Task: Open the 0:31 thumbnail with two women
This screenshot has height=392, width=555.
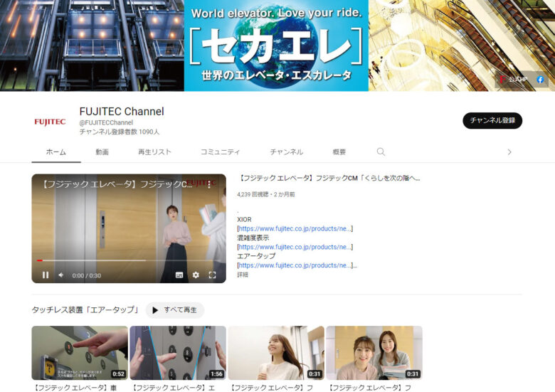Action: pyautogui.click(x=374, y=353)
